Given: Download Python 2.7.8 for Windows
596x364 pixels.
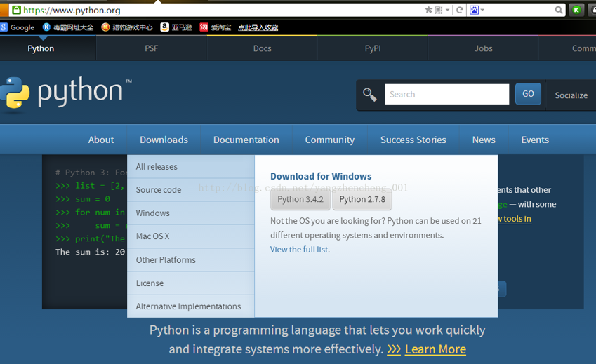Looking at the screenshot, I should coord(362,200).
